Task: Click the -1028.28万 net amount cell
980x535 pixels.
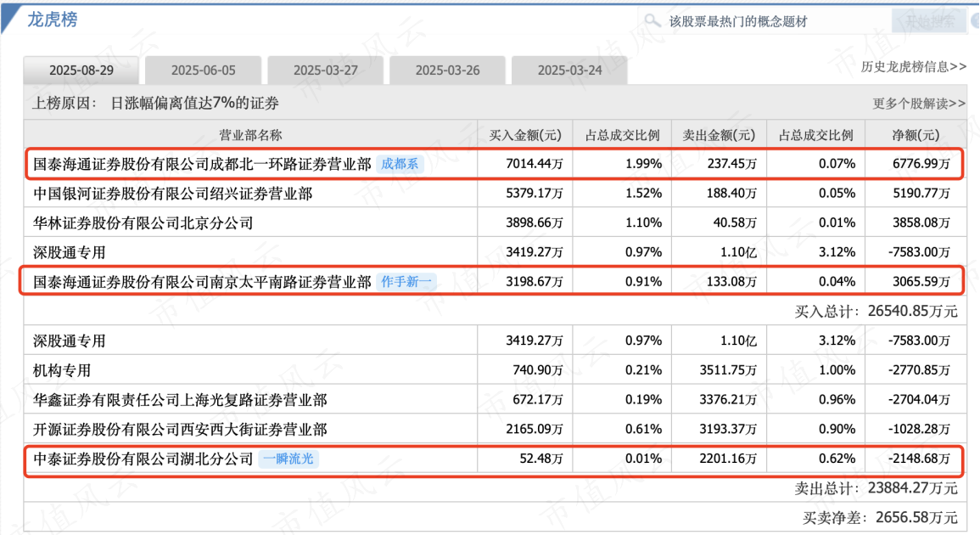Action: (919, 429)
